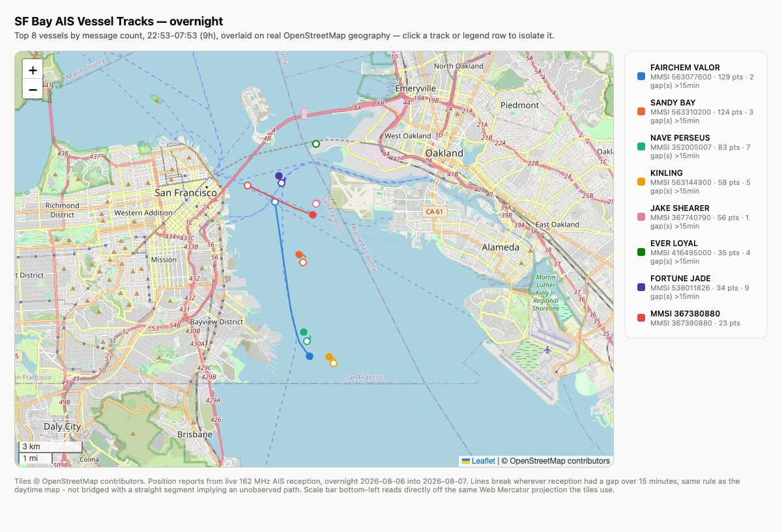This screenshot has width=782, height=532.
Task: Click the Oakland city label on map
Action: tap(444, 154)
